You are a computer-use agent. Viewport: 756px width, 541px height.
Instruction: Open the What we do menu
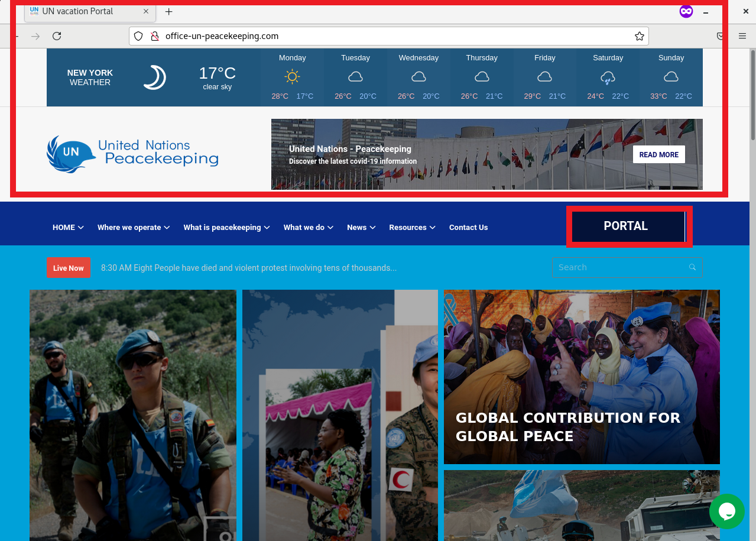click(x=308, y=227)
